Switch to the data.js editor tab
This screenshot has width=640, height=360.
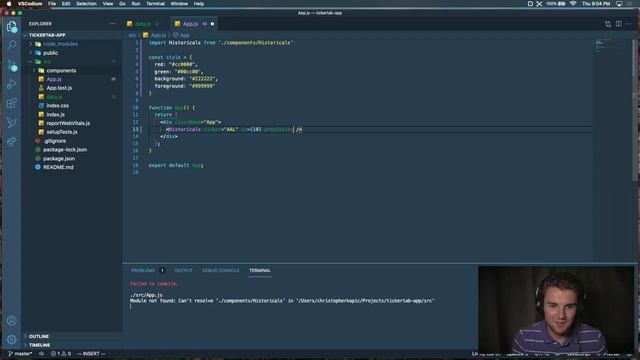click(142, 24)
